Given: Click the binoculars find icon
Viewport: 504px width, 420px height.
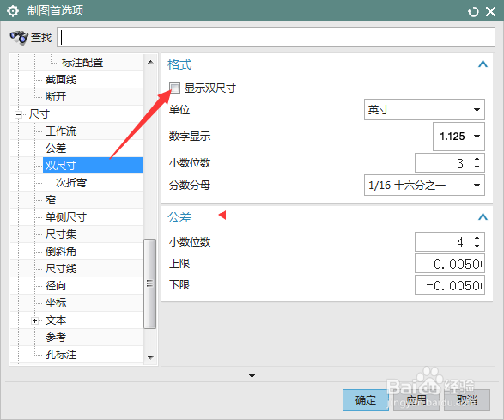Looking at the screenshot, I should click(x=19, y=38).
